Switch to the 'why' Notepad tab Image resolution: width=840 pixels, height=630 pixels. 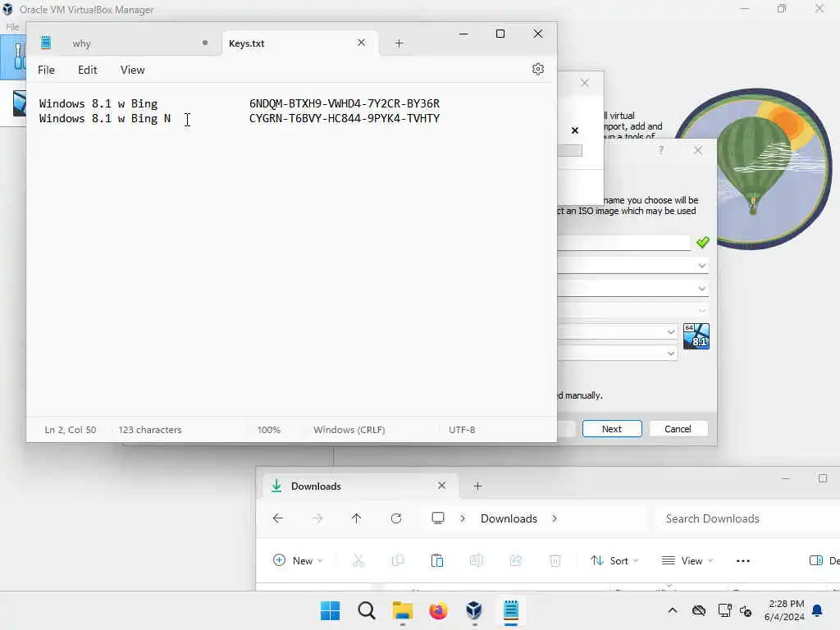pos(81,43)
